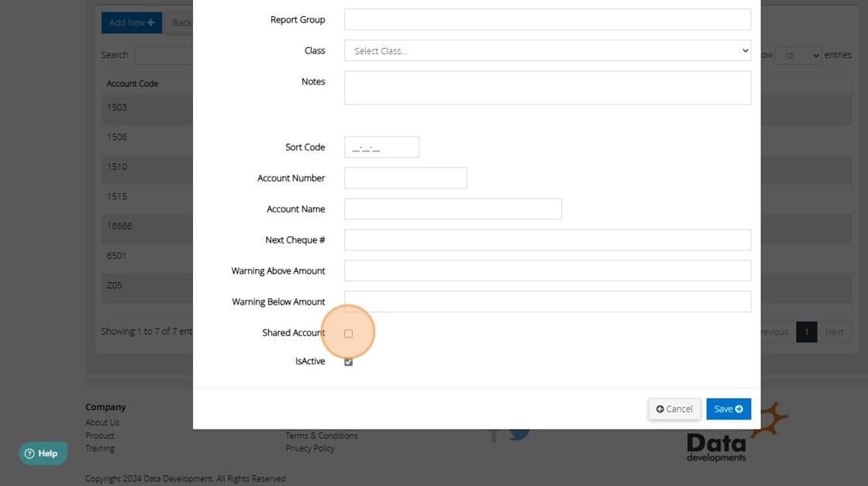Viewport: 868px width, 486px height.
Task: Open the Select Class dropdown
Action: (547, 50)
